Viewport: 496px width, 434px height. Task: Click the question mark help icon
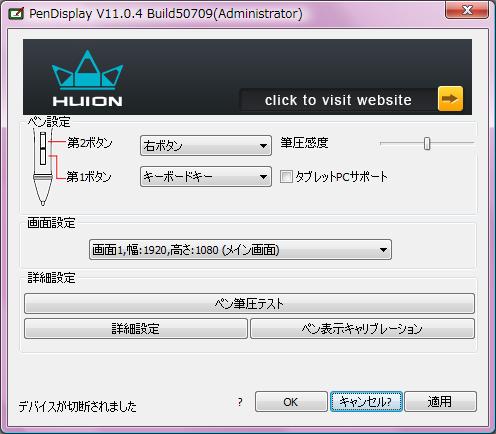240,402
